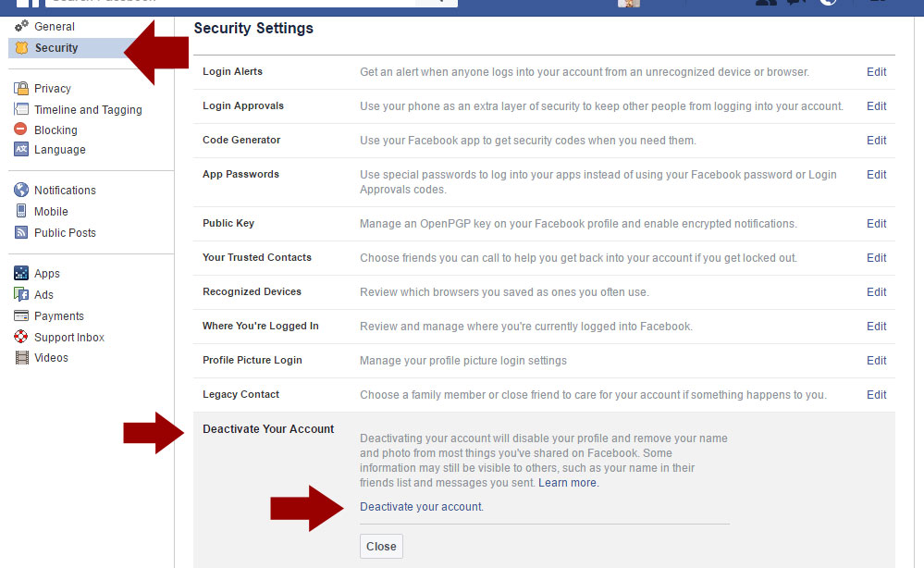Open Support Inbox lifebuoy icon
Image resolution: width=924 pixels, height=568 pixels.
tap(21, 337)
